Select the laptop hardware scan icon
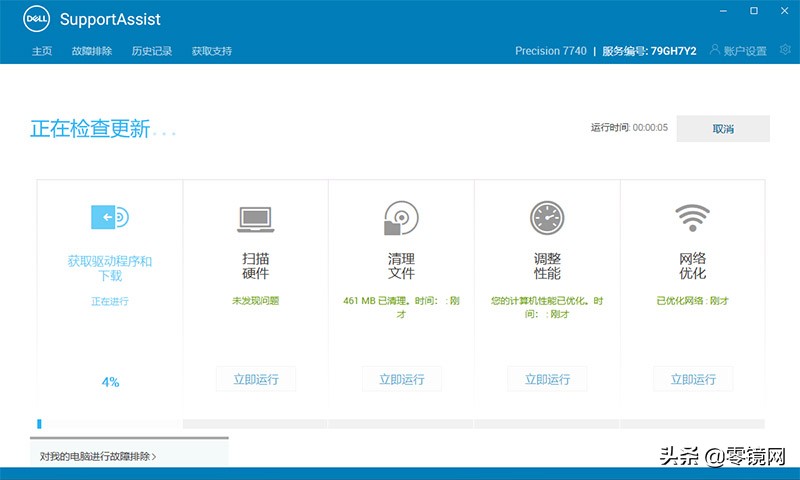Viewport: 800px width, 480px height. (x=256, y=219)
